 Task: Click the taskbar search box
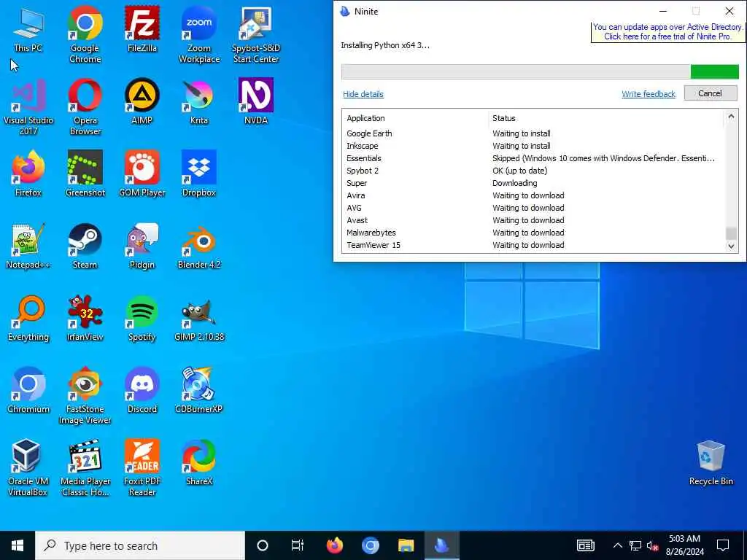tap(140, 545)
